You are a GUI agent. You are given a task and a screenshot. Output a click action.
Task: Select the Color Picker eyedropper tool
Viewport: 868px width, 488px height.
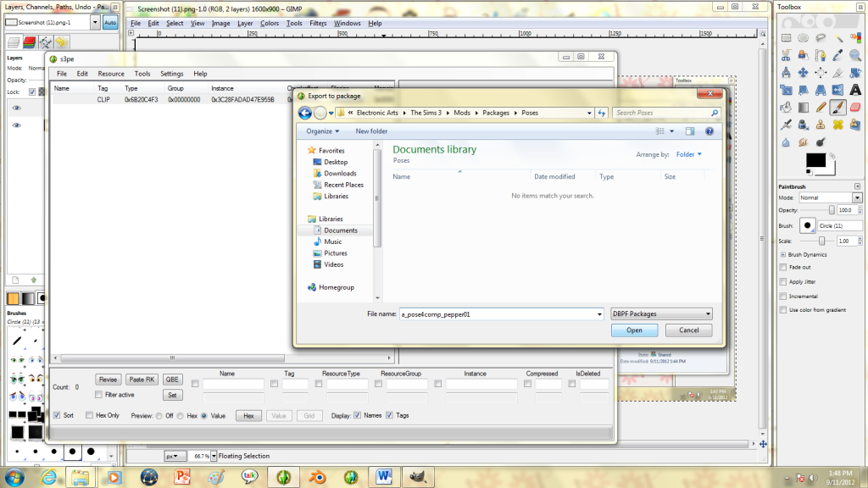(838, 55)
